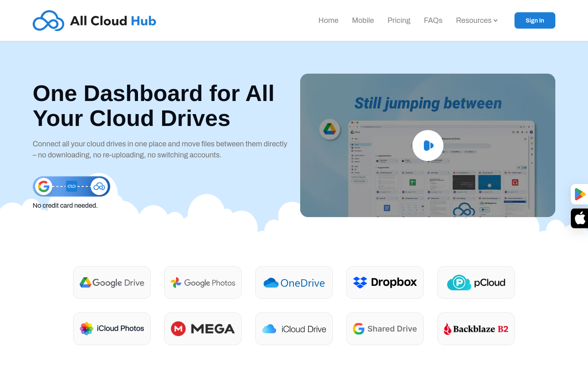Open the FAQs page

[x=433, y=20]
